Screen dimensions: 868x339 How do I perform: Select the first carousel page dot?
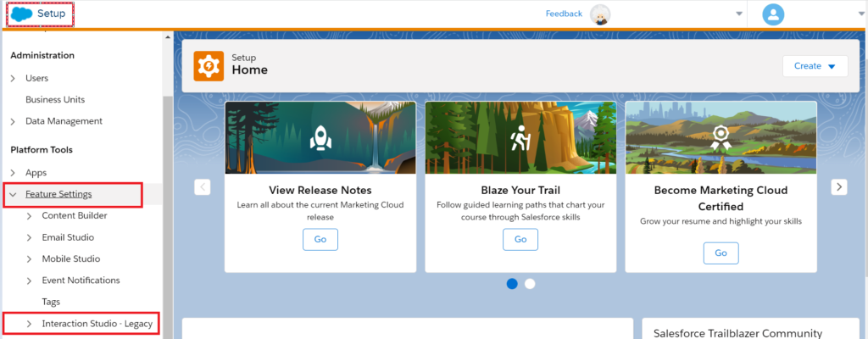512,284
